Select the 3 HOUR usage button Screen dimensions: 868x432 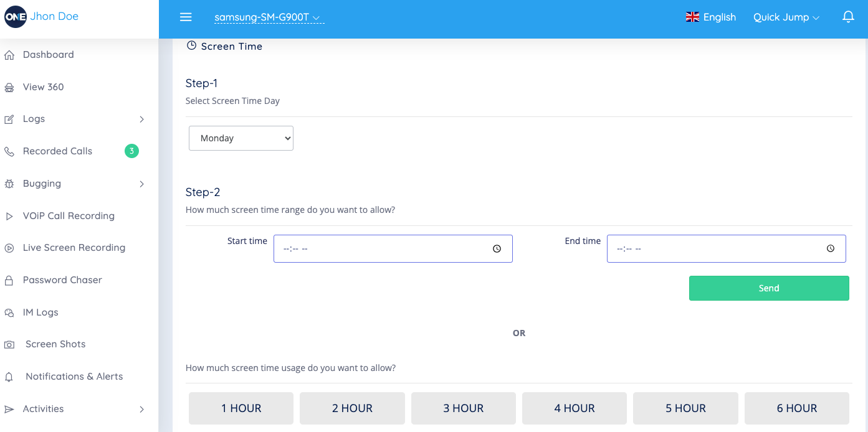click(x=463, y=408)
